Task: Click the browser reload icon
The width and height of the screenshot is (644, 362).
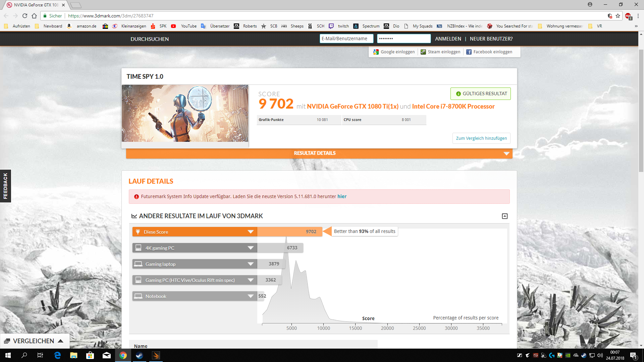Action: [x=25, y=16]
